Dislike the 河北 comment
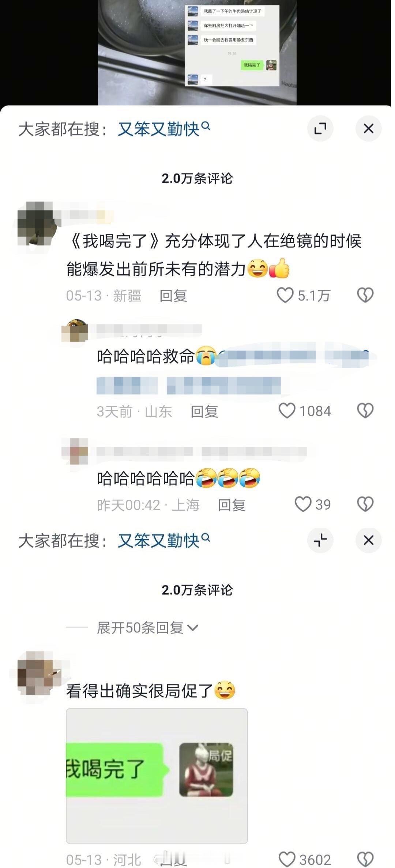Viewport: 395px width, 868px height. [x=365, y=859]
